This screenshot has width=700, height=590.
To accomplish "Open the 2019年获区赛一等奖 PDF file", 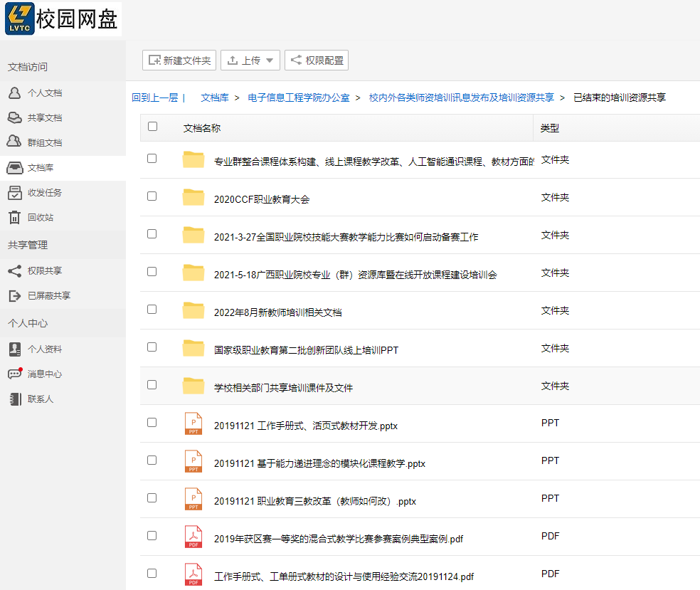I will click(x=338, y=539).
